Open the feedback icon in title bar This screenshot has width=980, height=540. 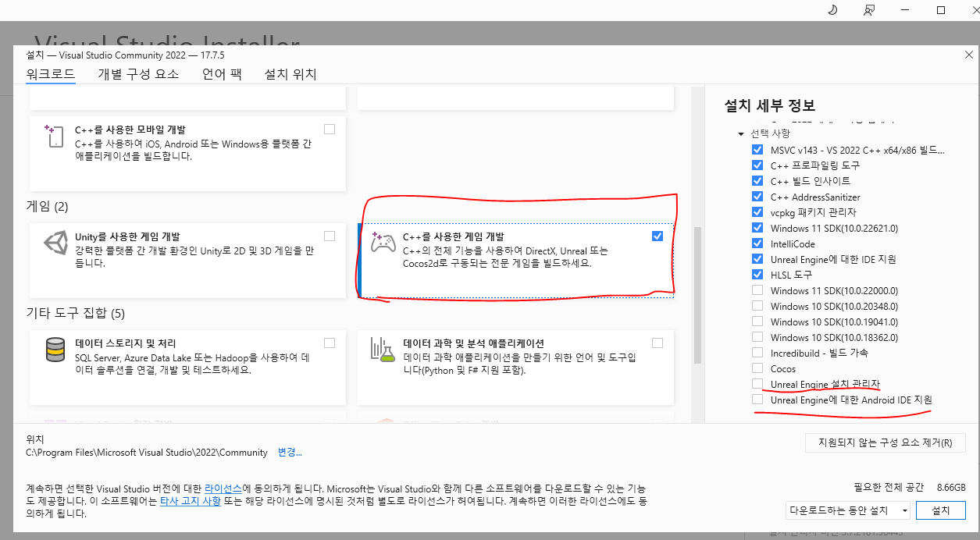869,10
